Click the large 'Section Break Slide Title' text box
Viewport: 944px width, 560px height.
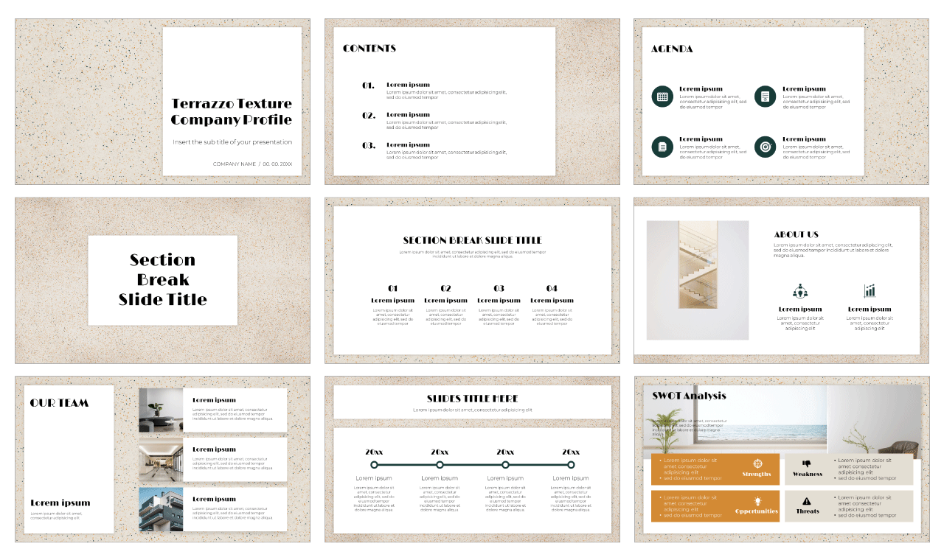pyautogui.click(x=162, y=280)
